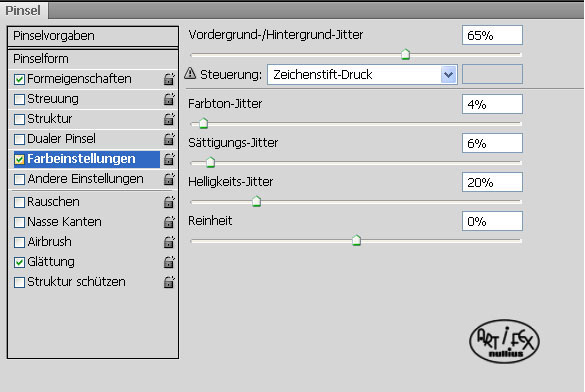
Task: Click the lock icon beside Farbeinstellungen
Action: point(169,159)
